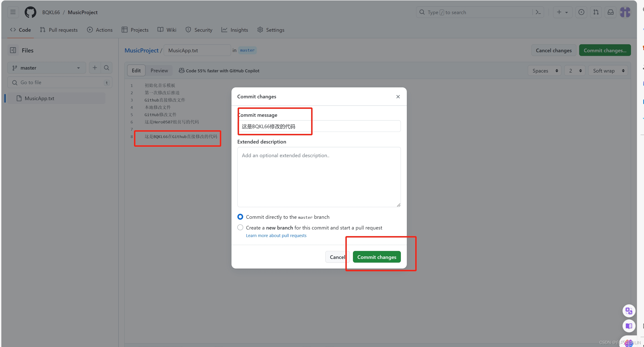644x347 pixels.
Task: Click green Commit changes dialog button
Action: pyautogui.click(x=376, y=257)
